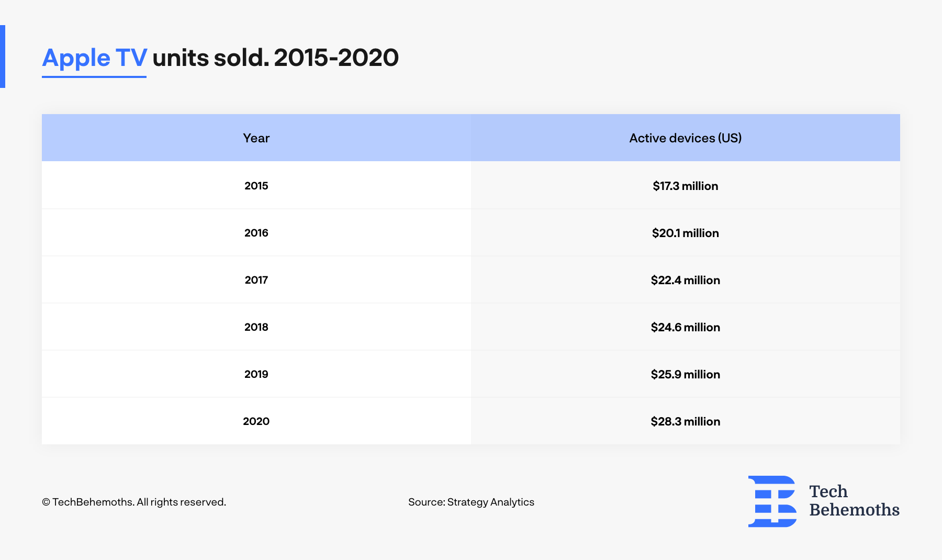Click the Source: Strategy Analytics text

tap(471, 502)
